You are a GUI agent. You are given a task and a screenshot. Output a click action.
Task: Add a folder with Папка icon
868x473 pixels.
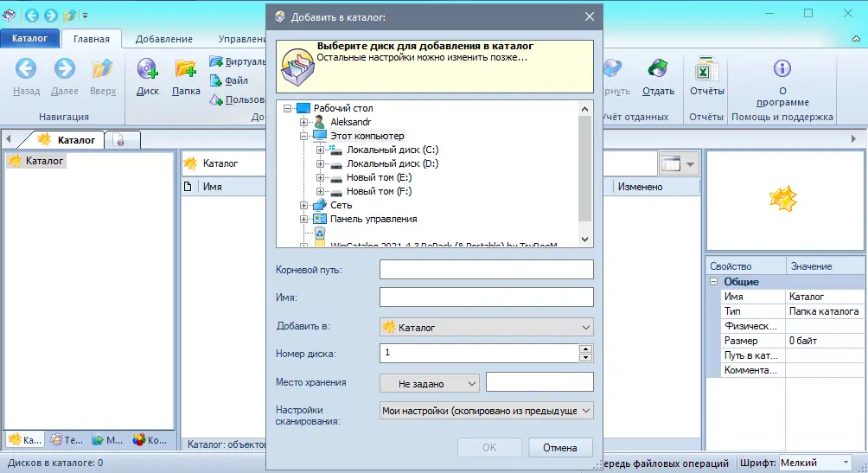click(x=186, y=69)
